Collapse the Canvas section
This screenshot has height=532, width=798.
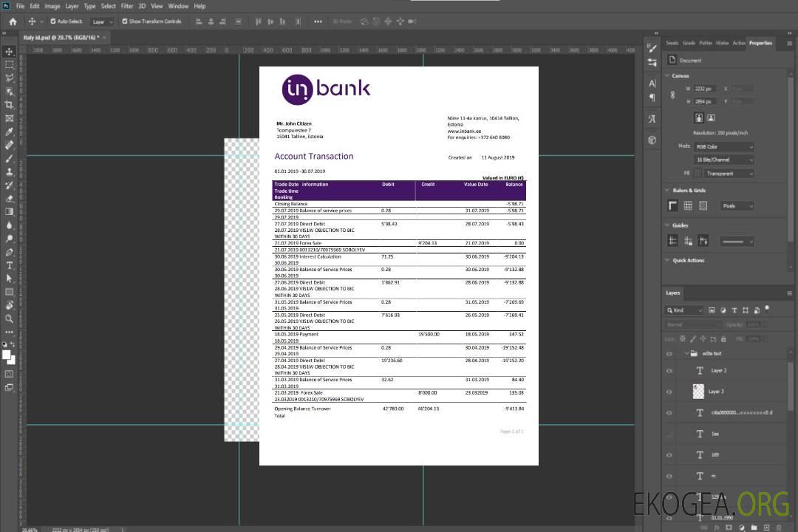pyautogui.click(x=668, y=75)
